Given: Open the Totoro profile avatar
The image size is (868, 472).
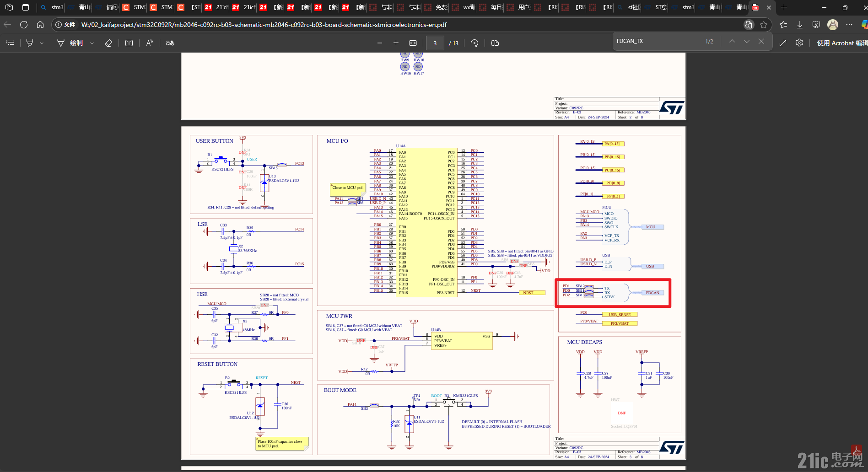Looking at the screenshot, I should point(833,25).
